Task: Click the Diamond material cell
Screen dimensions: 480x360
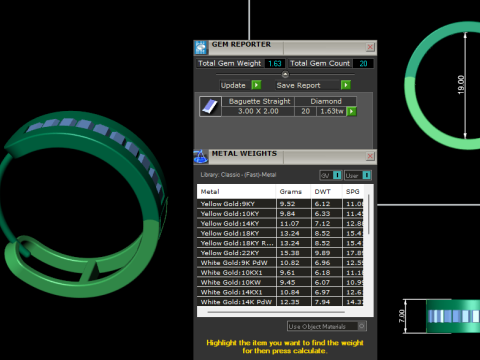Action: point(326,101)
